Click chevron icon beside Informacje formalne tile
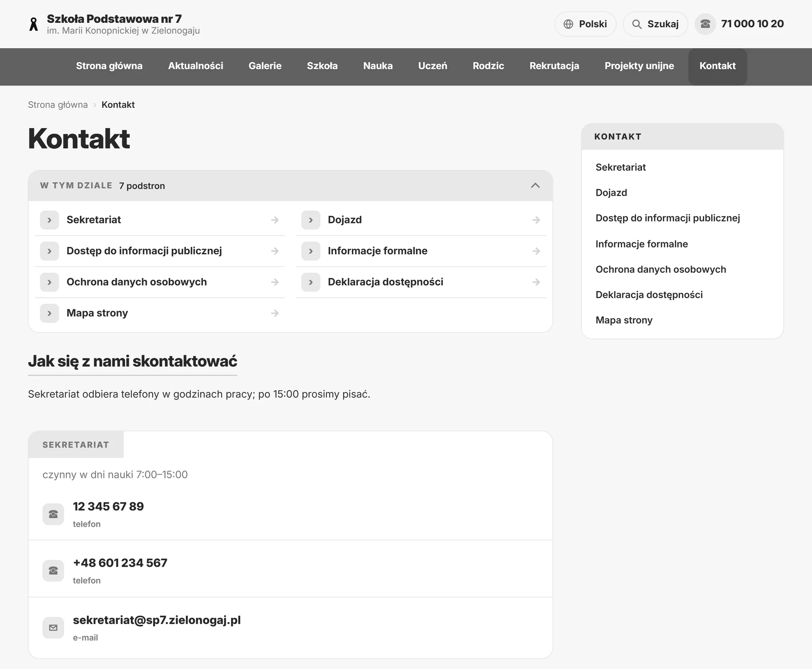This screenshot has width=812, height=669. click(x=311, y=251)
